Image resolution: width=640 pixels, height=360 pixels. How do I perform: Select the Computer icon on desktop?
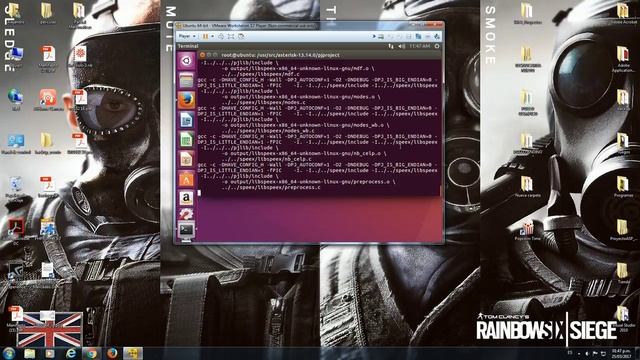pos(16,57)
